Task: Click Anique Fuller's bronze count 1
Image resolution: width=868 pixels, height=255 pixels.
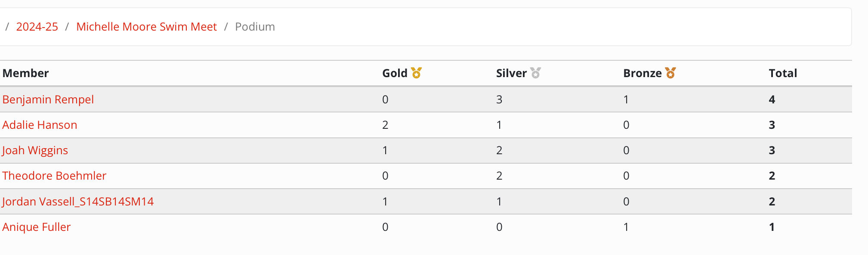Action: pyautogui.click(x=626, y=227)
